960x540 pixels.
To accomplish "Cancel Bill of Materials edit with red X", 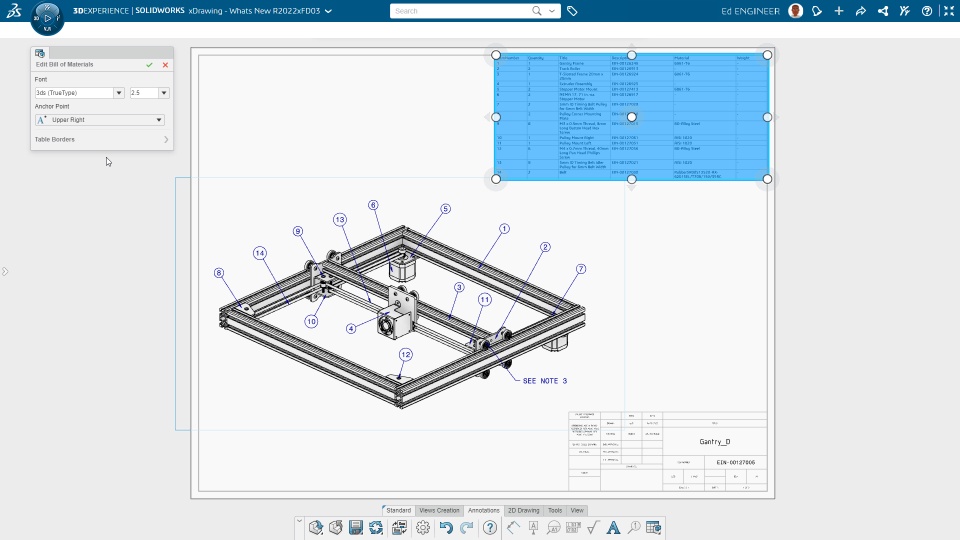I will click(x=165, y=65).
